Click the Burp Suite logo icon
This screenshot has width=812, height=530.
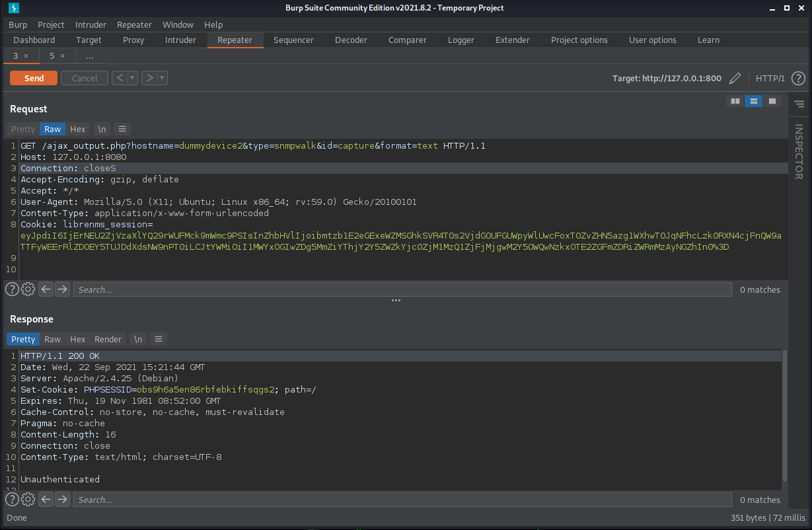tap(13, 8)
